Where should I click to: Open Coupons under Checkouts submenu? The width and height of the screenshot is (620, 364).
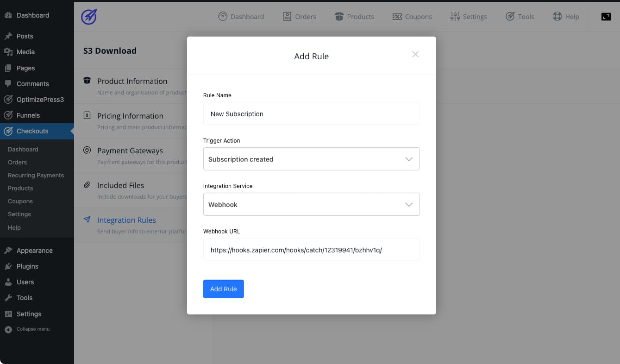[20, 201]
